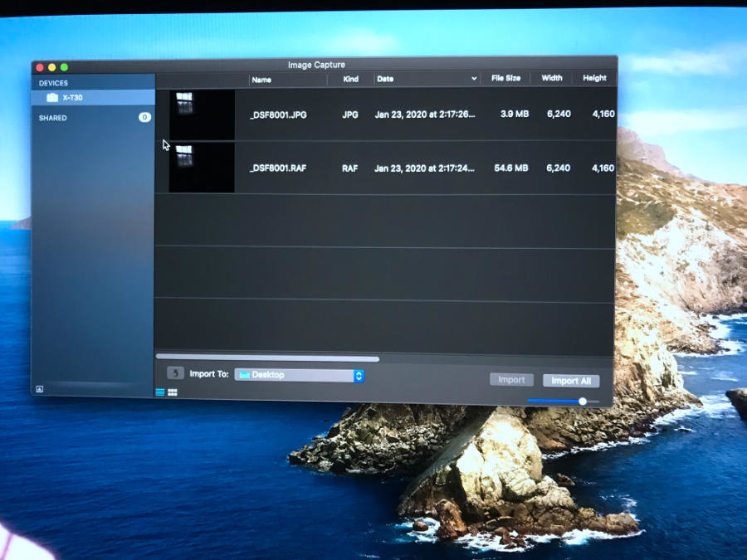Click the Desktop folder icon in Import To
Screen dimensions: 747x560
[244, 375]
